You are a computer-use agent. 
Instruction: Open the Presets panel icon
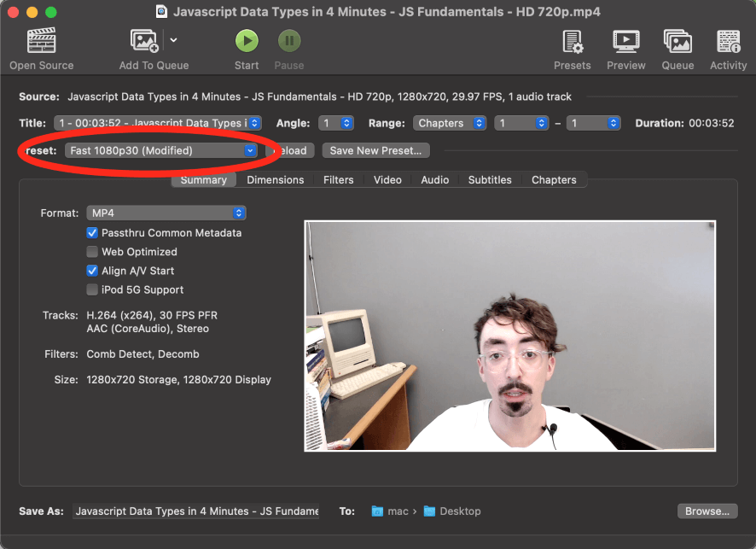(x=572, y=41)
